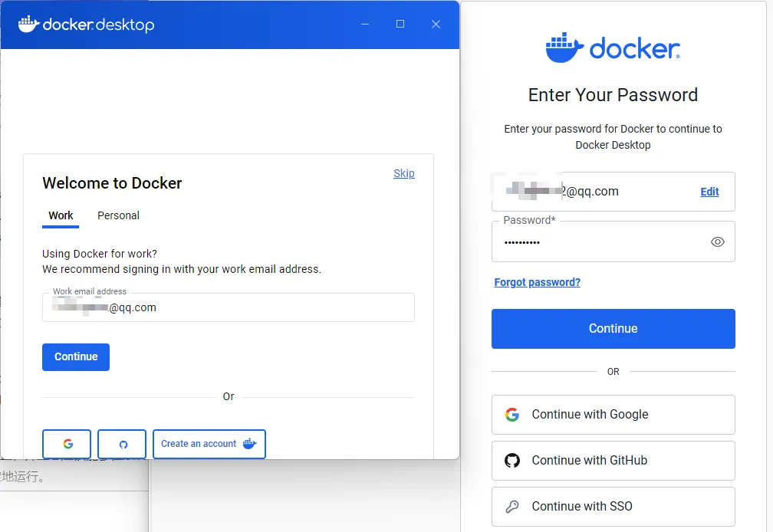
Task: Choose Continue with GitHub
Action: [x=613, y=461]
